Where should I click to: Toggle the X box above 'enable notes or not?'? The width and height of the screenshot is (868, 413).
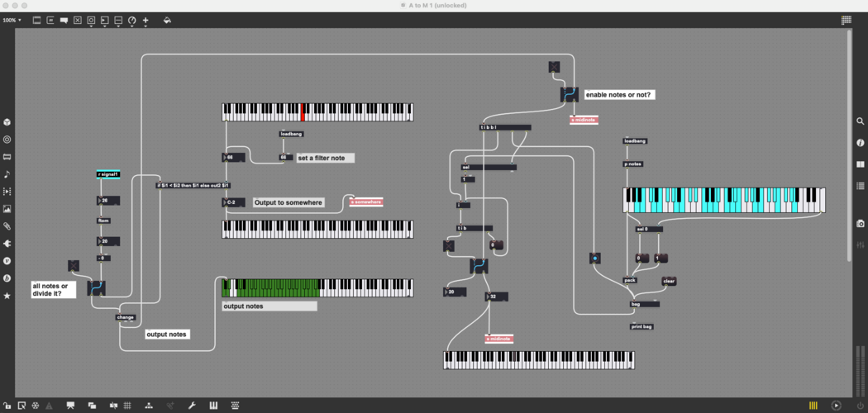tap(555, 67)
